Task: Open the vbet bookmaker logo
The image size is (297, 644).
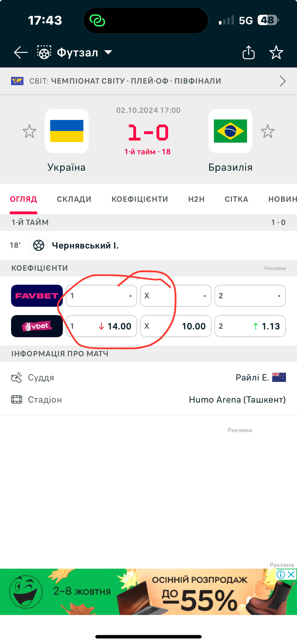Action: click(37, 326)
